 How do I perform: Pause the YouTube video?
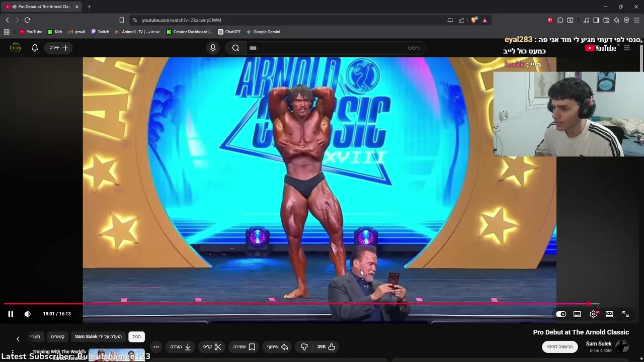(x=11, y=314)
